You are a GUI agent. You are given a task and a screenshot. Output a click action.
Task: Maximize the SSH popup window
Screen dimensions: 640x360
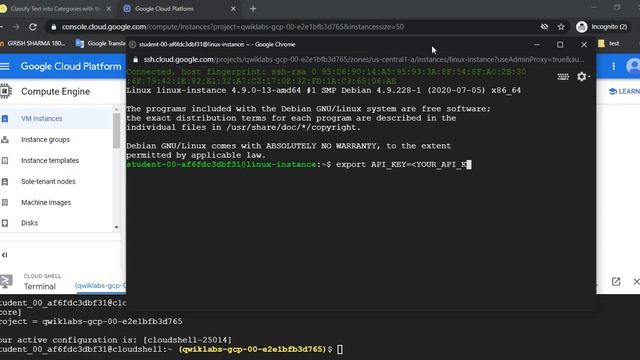[560, 44]
